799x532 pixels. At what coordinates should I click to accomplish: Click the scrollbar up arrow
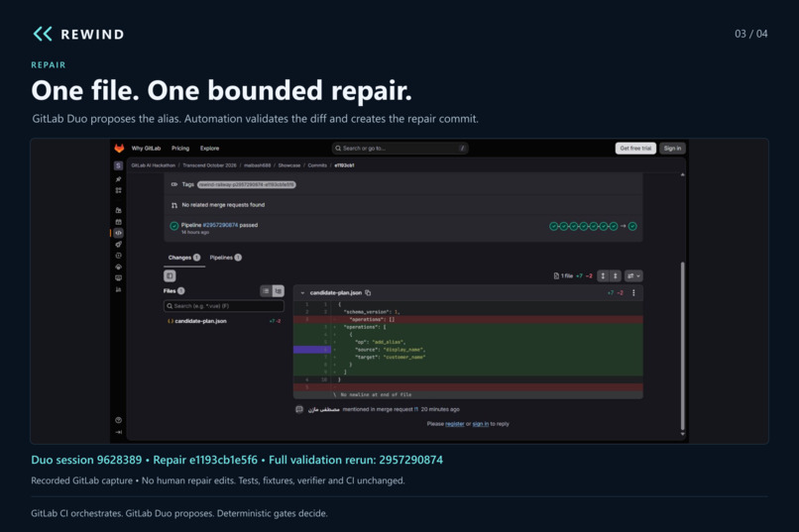pos(683,175)
